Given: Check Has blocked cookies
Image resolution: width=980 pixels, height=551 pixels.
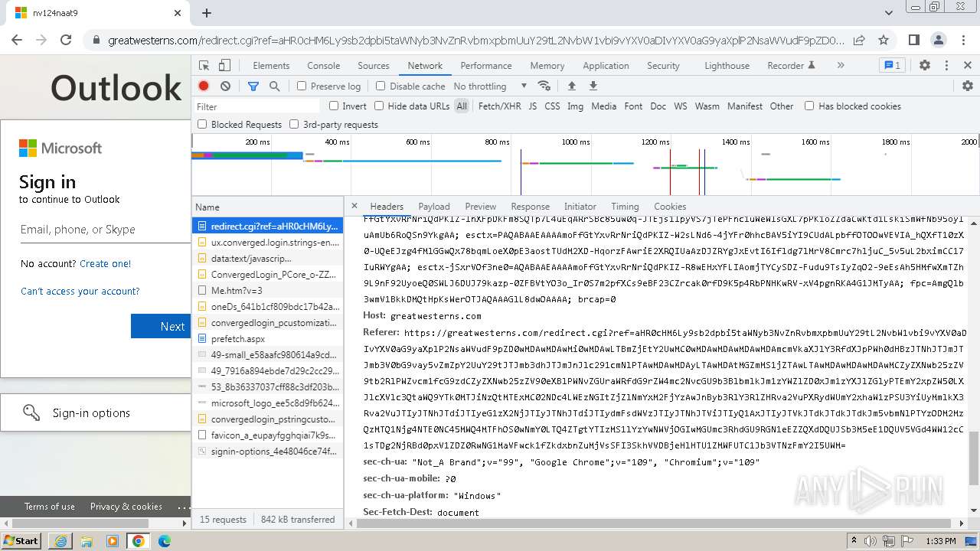Looking at the screenshot, I should (x=809, y=106).
